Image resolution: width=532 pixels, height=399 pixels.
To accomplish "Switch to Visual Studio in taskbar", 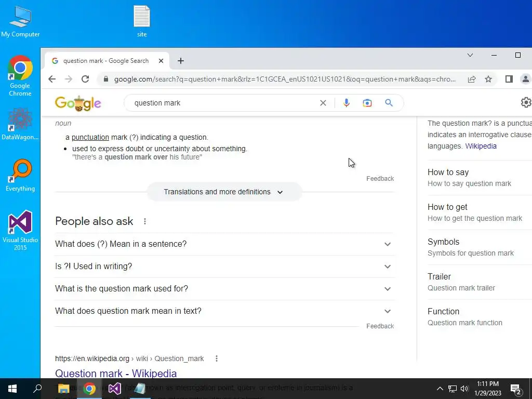I will 115,389.
